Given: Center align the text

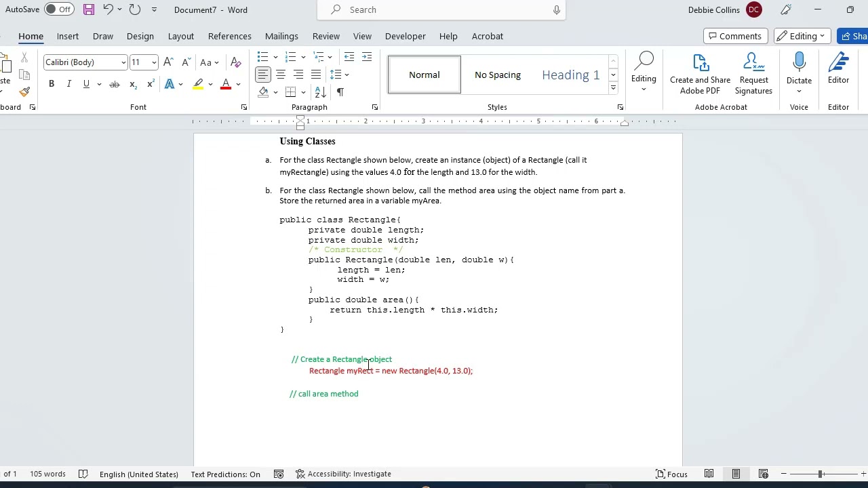Looking at the screenshot, I should (x=281, y=75).
